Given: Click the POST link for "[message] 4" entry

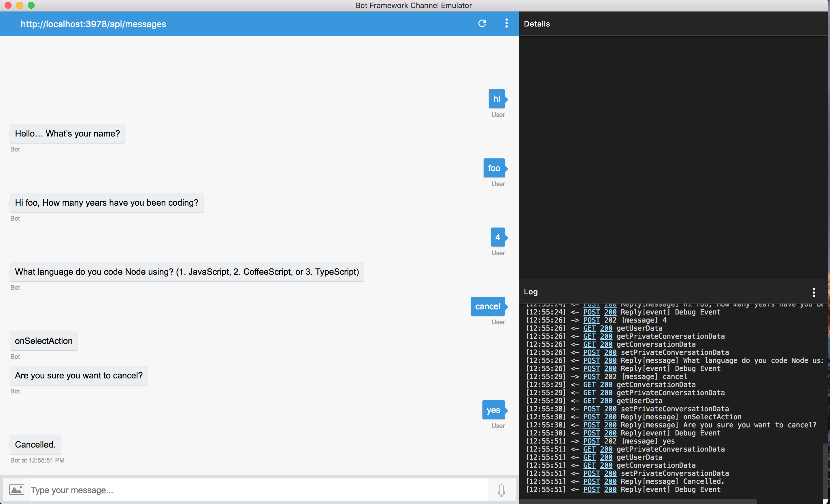Looking at the screenshot, I should click(x=591, y=320).
